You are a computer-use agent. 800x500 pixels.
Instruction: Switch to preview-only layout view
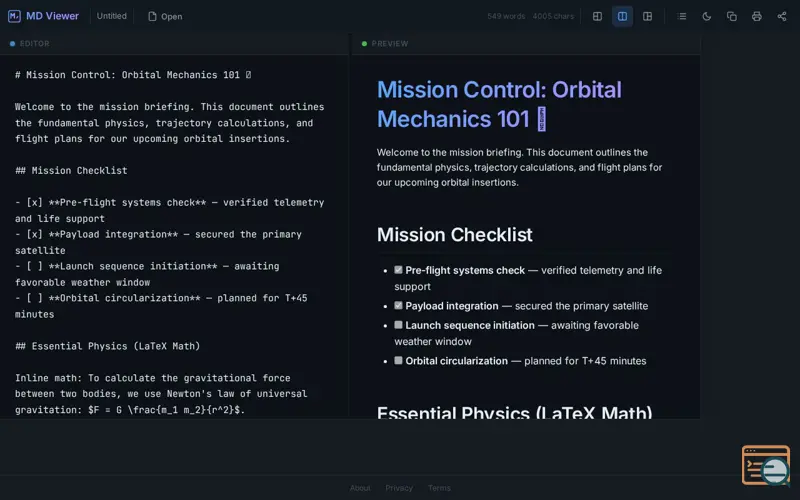[x=647, y=16]
